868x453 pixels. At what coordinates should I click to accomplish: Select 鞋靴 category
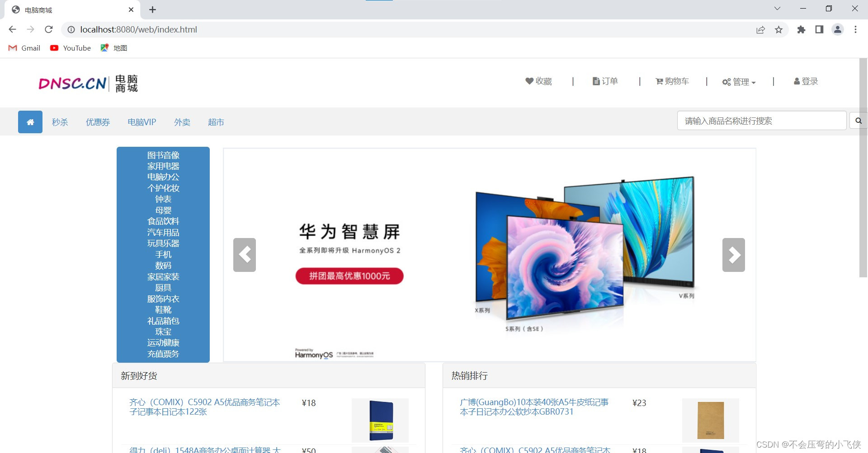tap(163, 310)
